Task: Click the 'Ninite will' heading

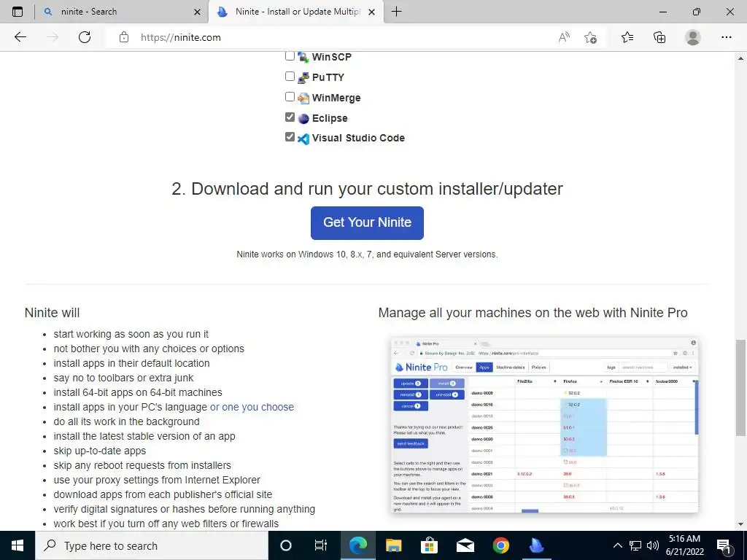Action: tap(52, 313)
